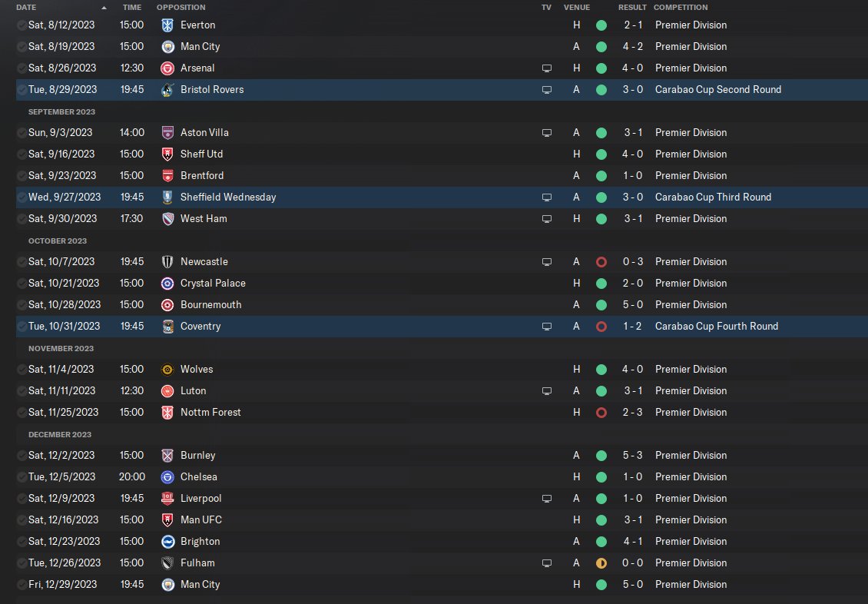Click the Everton club crest icon
The width and height of the screenshot is (868, 604).
(x=167, y=25)
